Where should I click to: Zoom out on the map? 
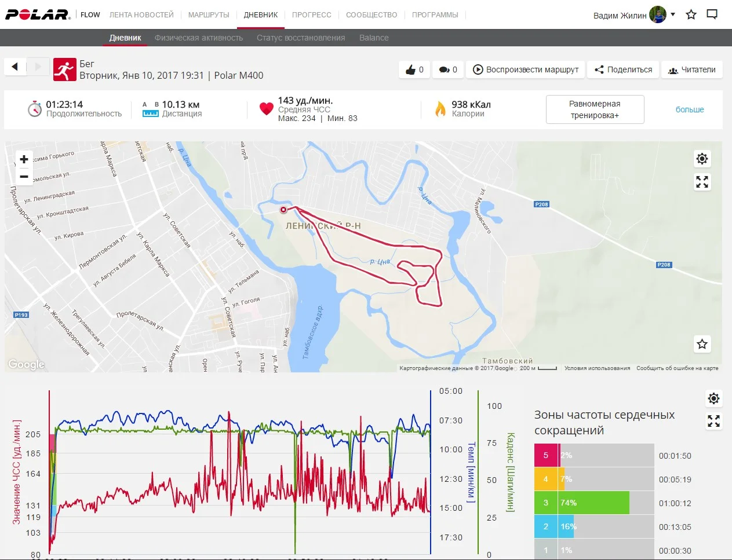(24, 177)
